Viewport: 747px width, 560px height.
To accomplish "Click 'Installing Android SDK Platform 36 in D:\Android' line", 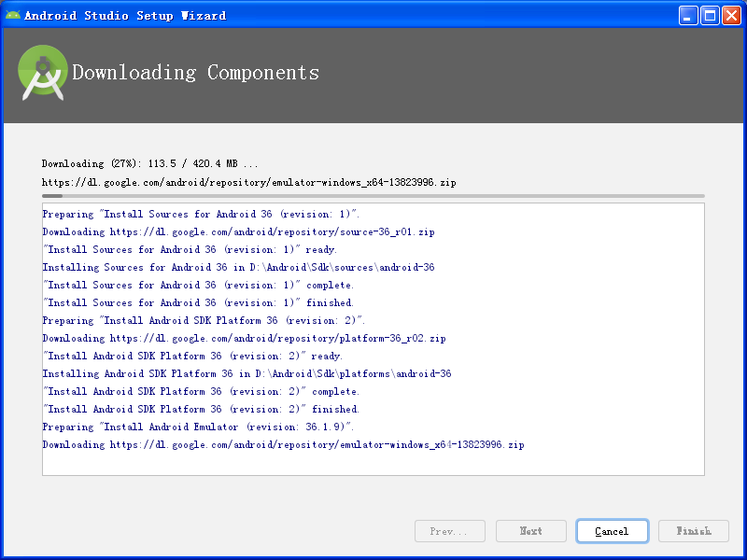I will pyautogui.click(x=247, y=374).
